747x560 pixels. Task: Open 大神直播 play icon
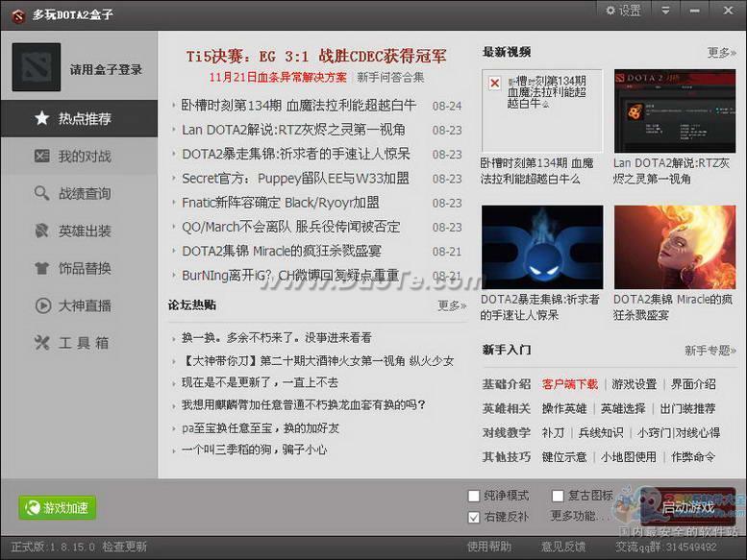click(43, 305)
